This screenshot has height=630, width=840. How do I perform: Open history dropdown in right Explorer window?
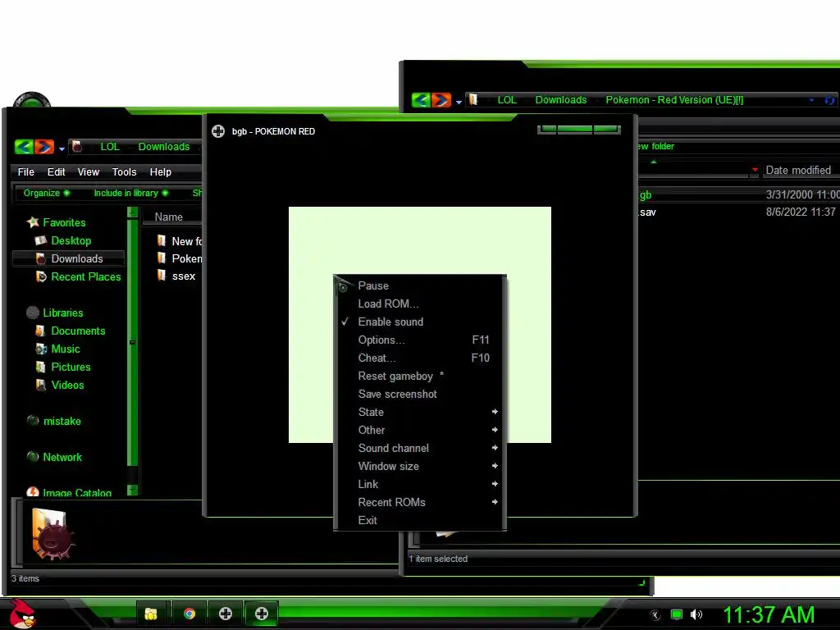[x=459, y=102]
